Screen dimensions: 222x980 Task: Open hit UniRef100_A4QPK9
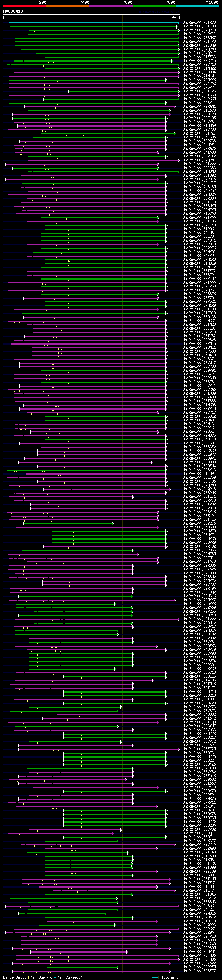tap(199, 30)
